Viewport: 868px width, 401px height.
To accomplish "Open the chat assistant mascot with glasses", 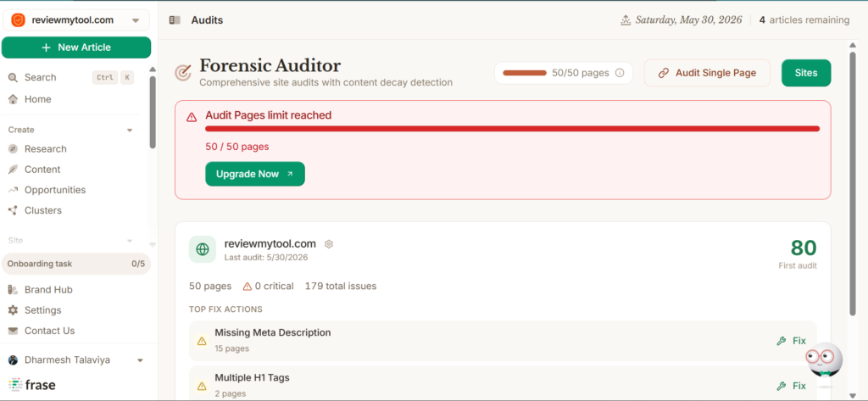I will [824, 362].
